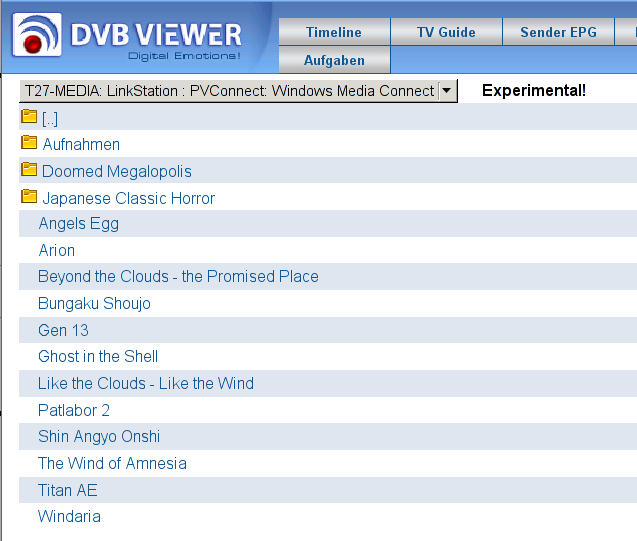The height and width of the screenshot is (541, 637).
Task: Click the folder icon beside Aufnahmen
Action: tap(29, 142)
